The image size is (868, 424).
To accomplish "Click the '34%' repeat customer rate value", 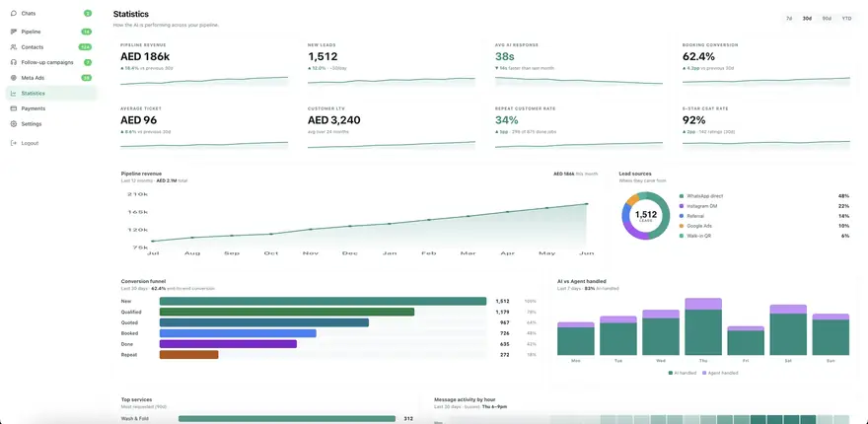I will coord(507,120).
